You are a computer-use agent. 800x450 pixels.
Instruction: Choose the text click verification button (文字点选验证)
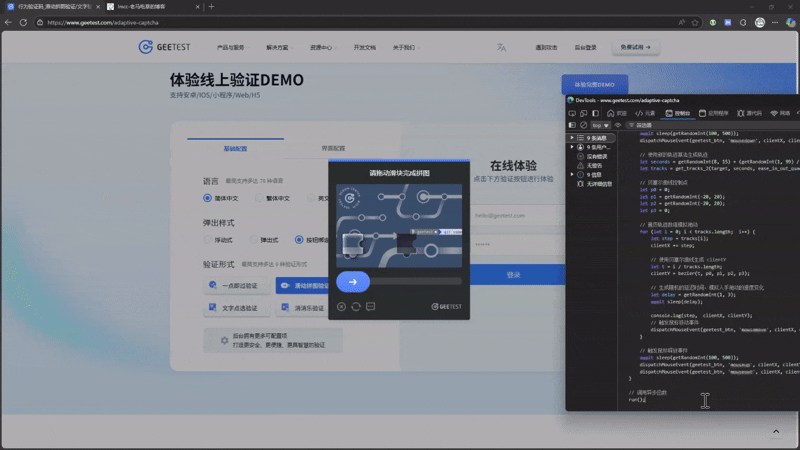pos(237,308)
